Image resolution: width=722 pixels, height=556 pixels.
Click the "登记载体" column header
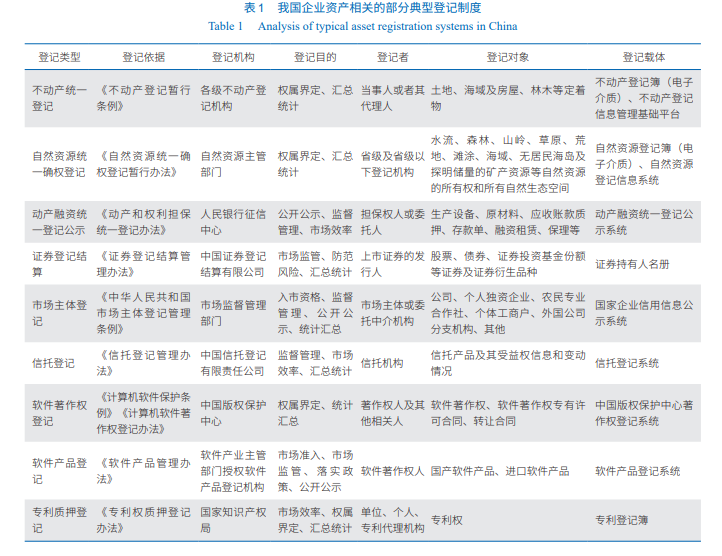click(643, 58)
